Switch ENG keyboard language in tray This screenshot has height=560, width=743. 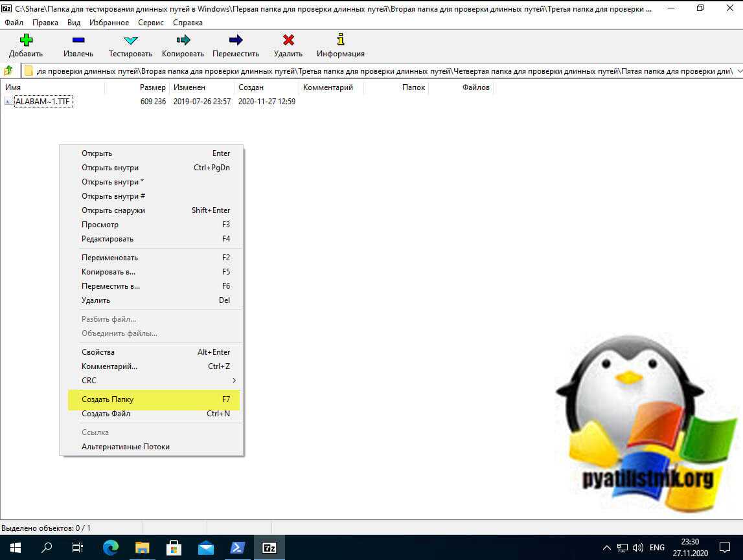(x=657, y=547)
